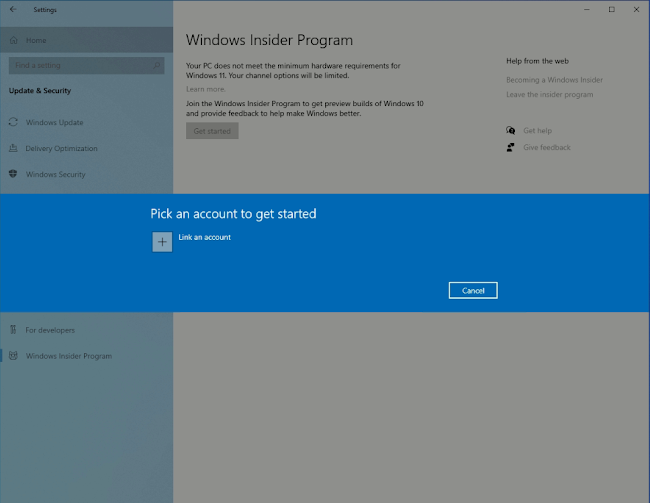Image resolution: width=650 pixels, height=503 pixels.
Task: Maximize the Settings window
Action: (611, 10)
